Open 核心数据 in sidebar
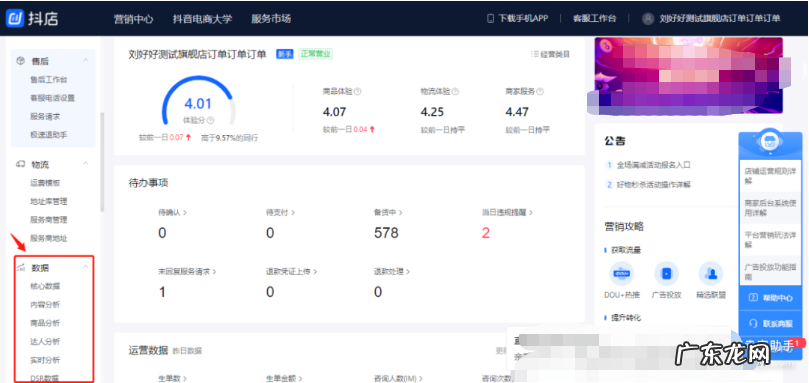This screenshot has height=383, width=809. coord(45,286)
